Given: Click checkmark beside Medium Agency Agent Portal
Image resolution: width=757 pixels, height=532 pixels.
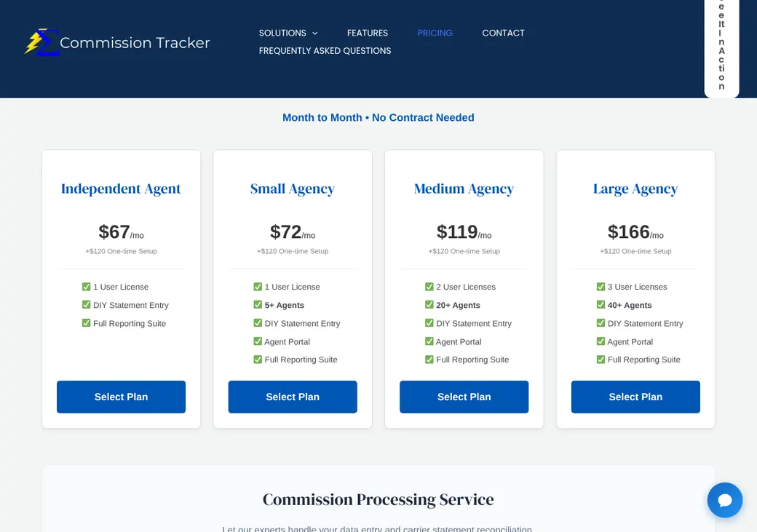Looking at the screenshot, I should pyautogui.click(x=429, y=341).
